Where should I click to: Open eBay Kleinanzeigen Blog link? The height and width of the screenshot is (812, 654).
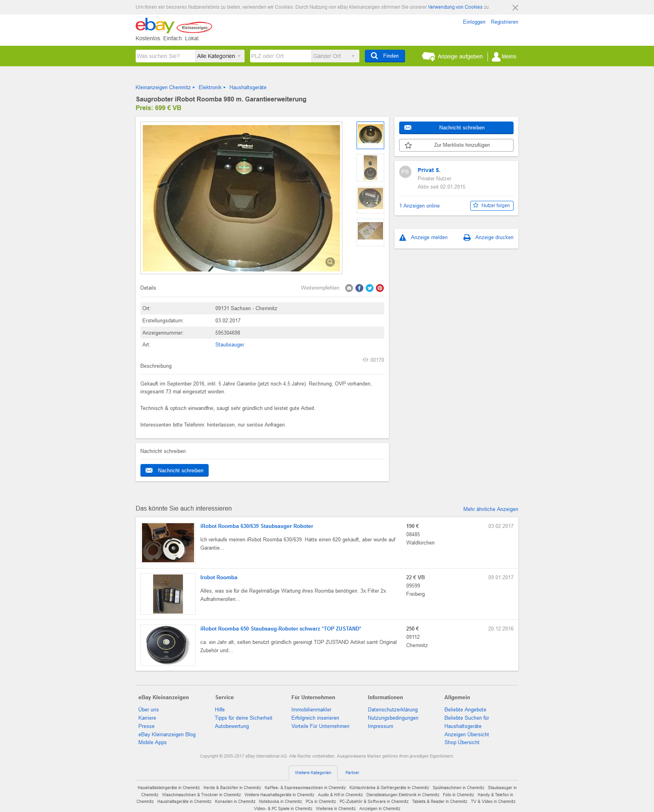[167, 735]
